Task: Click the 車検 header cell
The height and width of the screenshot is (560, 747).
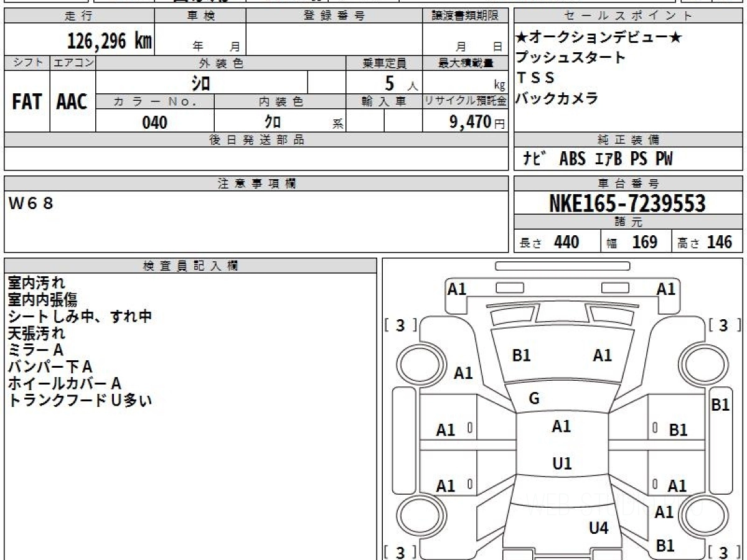Action: coord(200,16)
